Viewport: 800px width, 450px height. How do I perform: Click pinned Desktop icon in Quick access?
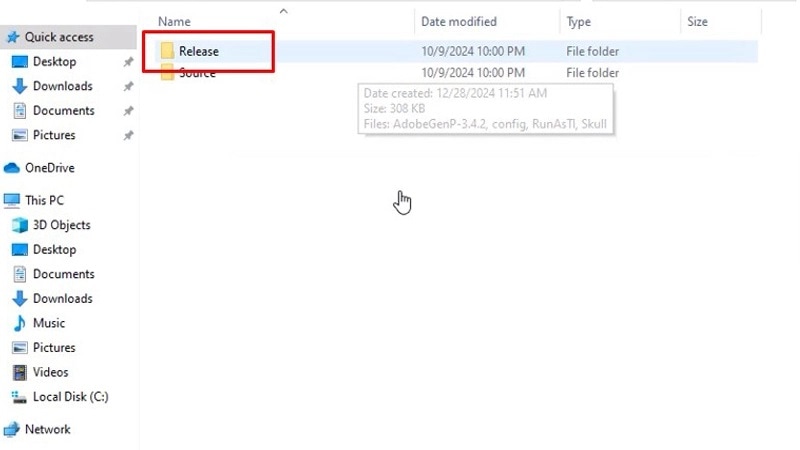20,62
